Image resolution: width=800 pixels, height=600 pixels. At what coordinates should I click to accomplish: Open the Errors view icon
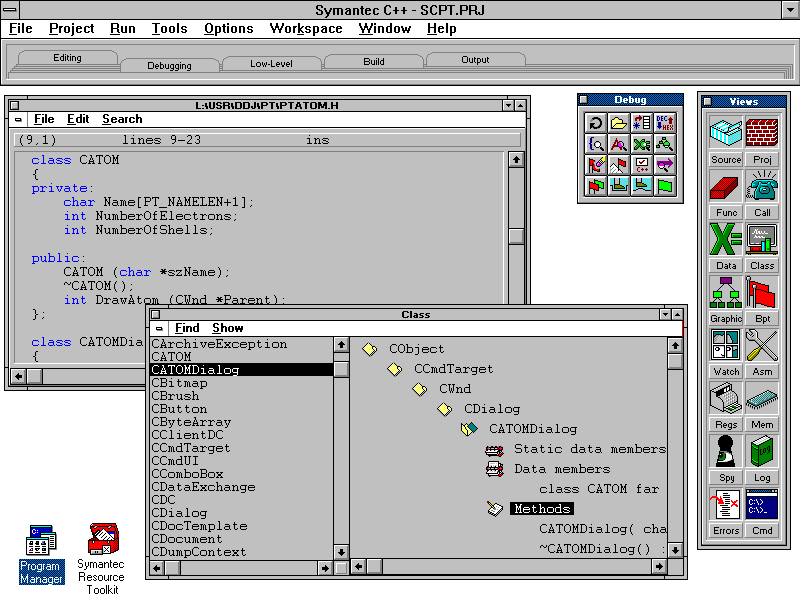[726, 504]
